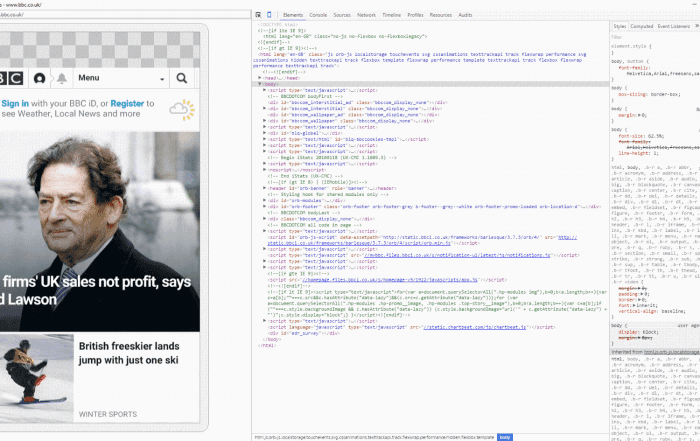Click the freeskier snowboard thumbnail image
The width and height of the screenshot is (700, 441).
[37, 378]
